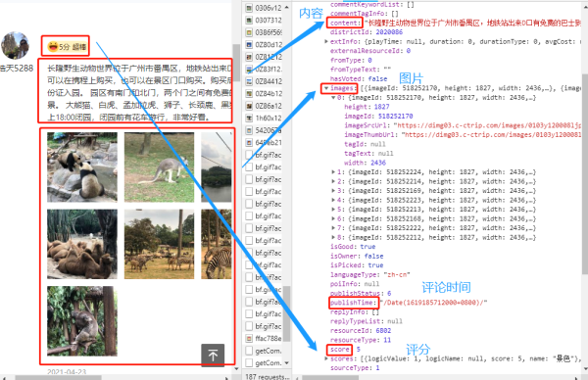The width and height of the screenshot is (588, 380).
Task: Select the 1h60x12 request icon
Action: click(x=249, y=119)
